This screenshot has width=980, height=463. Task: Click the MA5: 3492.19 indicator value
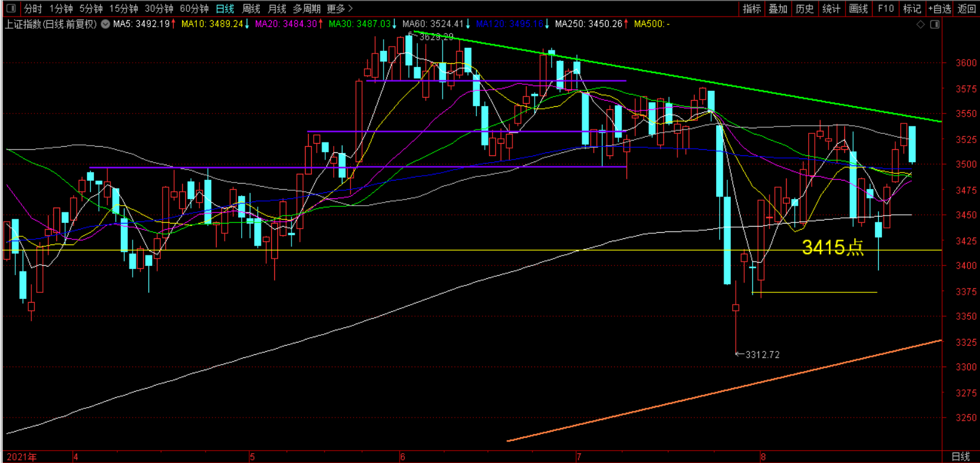coord(145,24)
